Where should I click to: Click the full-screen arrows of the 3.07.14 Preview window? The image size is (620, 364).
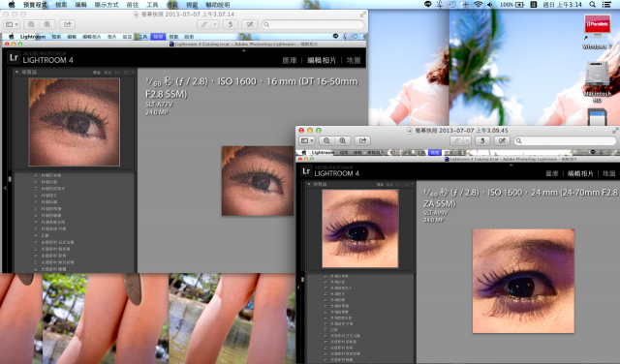click(363, 15)
